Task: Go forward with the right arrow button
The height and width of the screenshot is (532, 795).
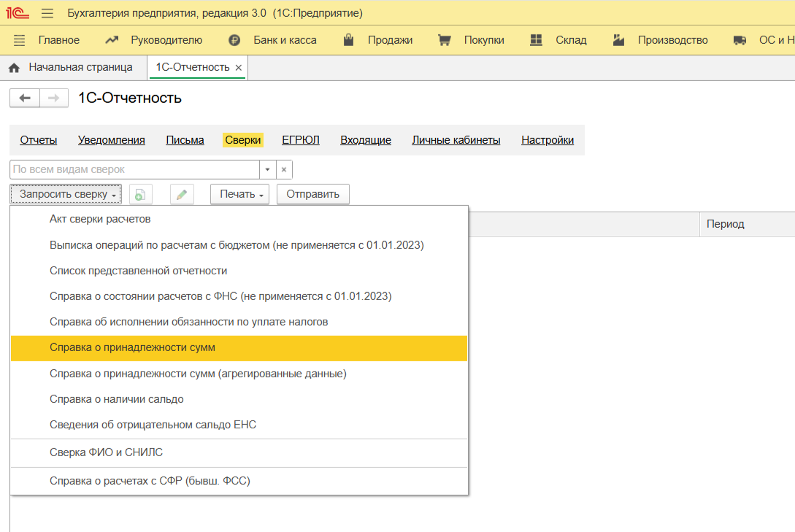Action: pos(53,99)
